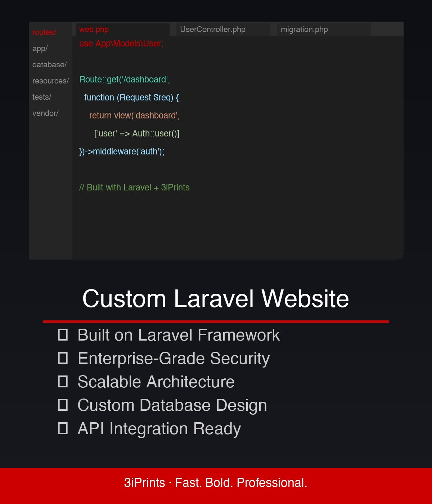The image size is (432, 504).
Task: Enable the API Integration Ready checkbox
Action: pyautogui.click(x=63, y=429)
